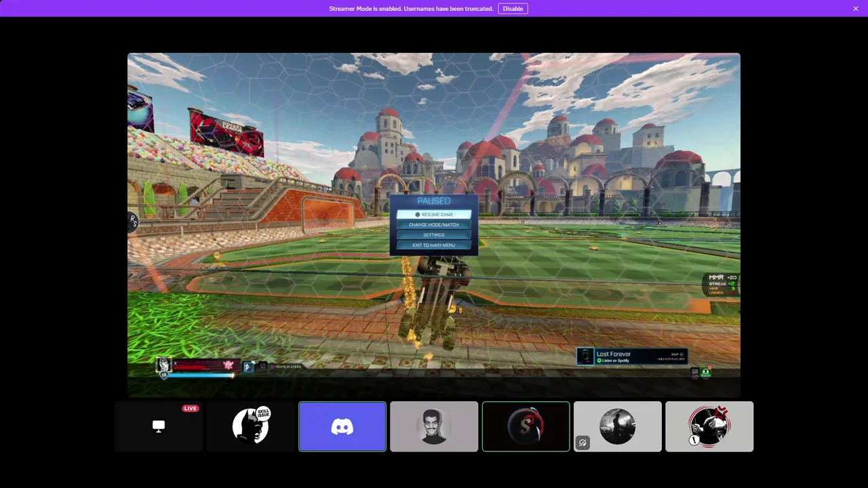Click the album art in music widget
The width and height of the screenshot is (868, 488).
click(x=585, y=357)
